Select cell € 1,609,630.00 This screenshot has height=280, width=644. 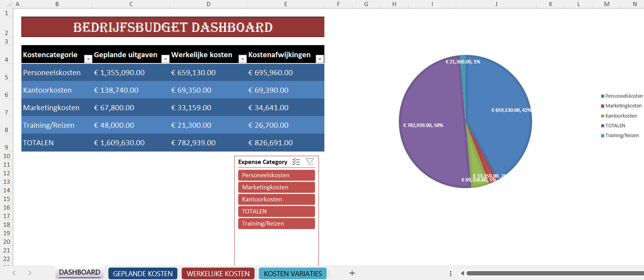point(131,142)
